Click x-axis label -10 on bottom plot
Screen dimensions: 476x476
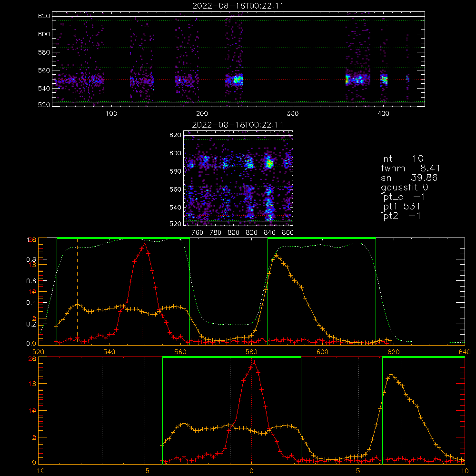pos(38,471)
